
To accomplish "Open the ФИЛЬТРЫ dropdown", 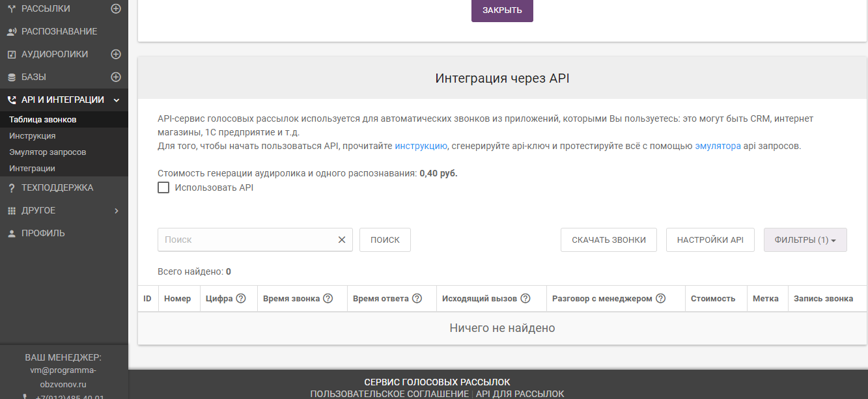I will tap(805, 240).
